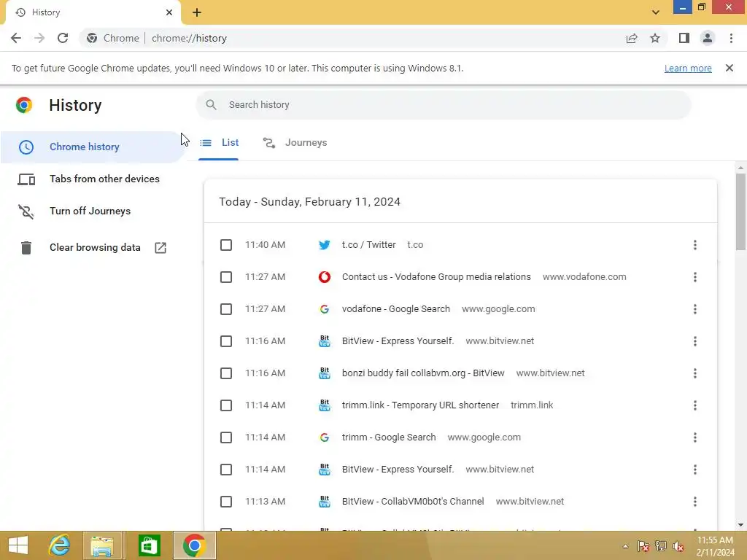The image size is (747, 560).
Task: Check the vodafone Google Search checkbox
Action: click(x=226, y=309)
